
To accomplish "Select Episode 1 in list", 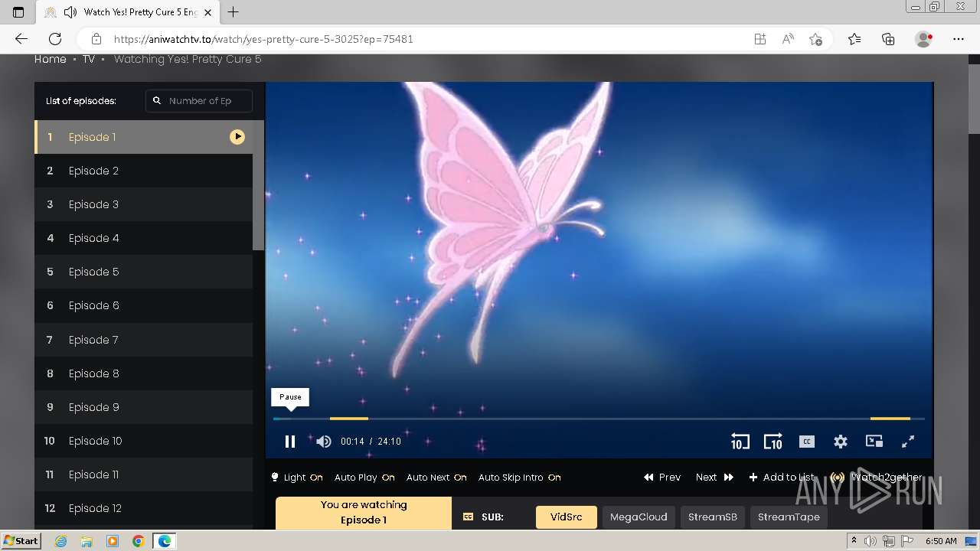I will click(144, 137).
